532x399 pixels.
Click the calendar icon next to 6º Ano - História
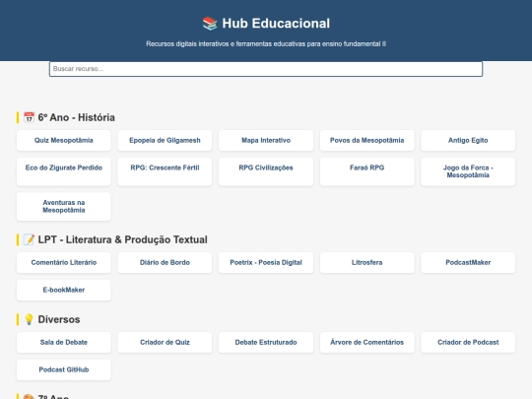click(29, 117)
